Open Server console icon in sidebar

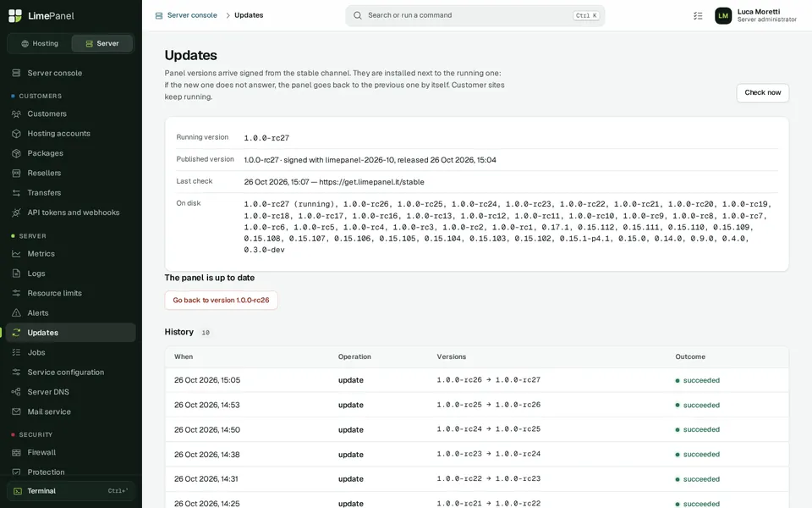point(17,73)
